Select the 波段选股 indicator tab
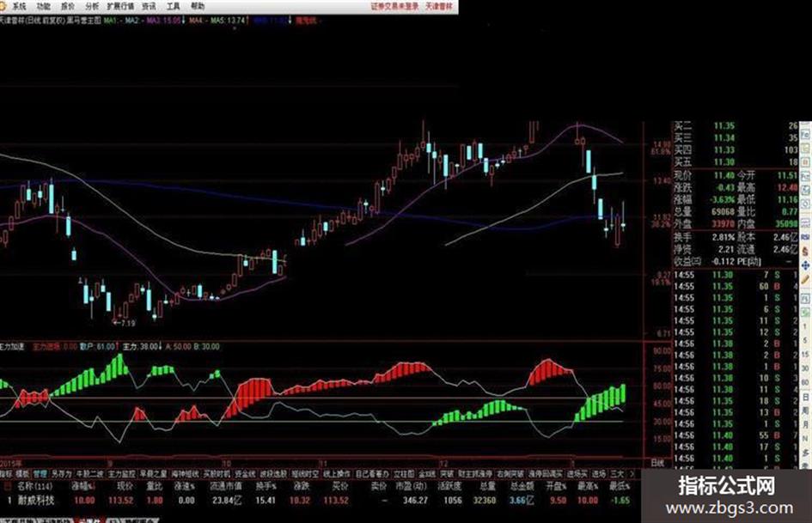The width and height of the screenshot is (812, 523). [273, 474]
